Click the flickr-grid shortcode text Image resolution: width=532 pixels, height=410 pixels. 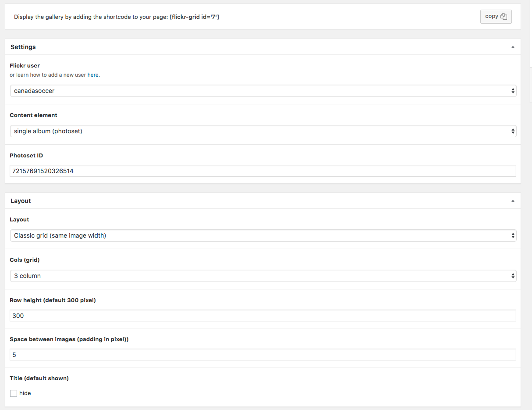pyautogui.click(x=194, y=17)
